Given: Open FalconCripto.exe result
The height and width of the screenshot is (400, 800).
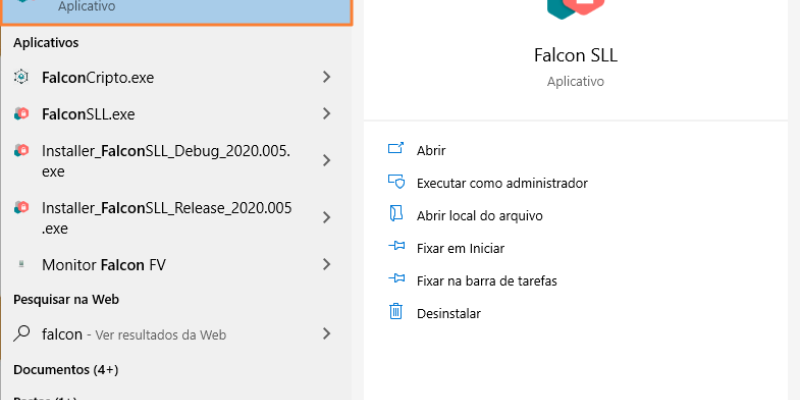Looking at the screenshot, I should coord(177,77).
